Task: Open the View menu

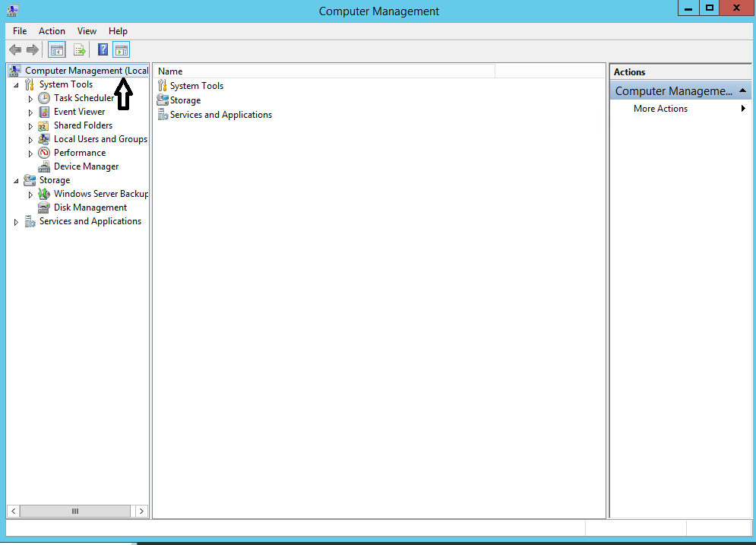Action: click(x=87, y=31)
